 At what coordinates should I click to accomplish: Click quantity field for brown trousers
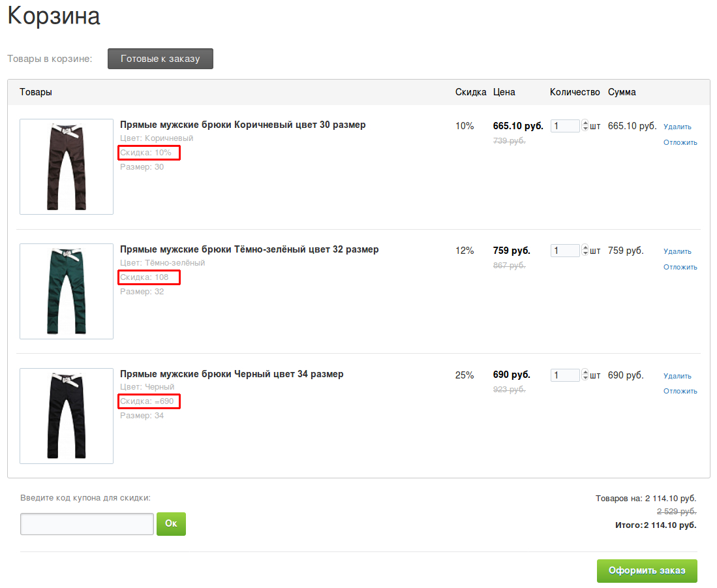click(564, 126)
